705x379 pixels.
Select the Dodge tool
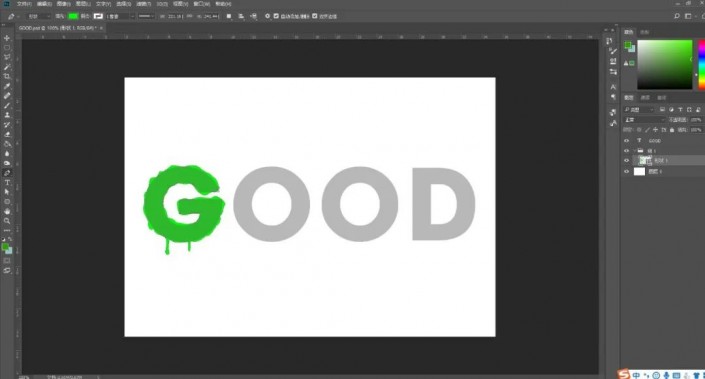(7, 163)
